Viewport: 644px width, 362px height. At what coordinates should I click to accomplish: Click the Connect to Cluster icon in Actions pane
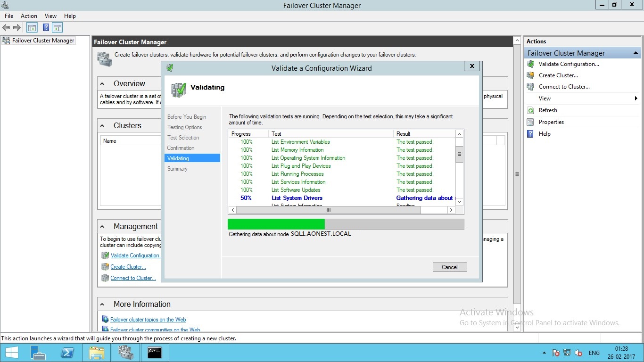click(531, 87)
